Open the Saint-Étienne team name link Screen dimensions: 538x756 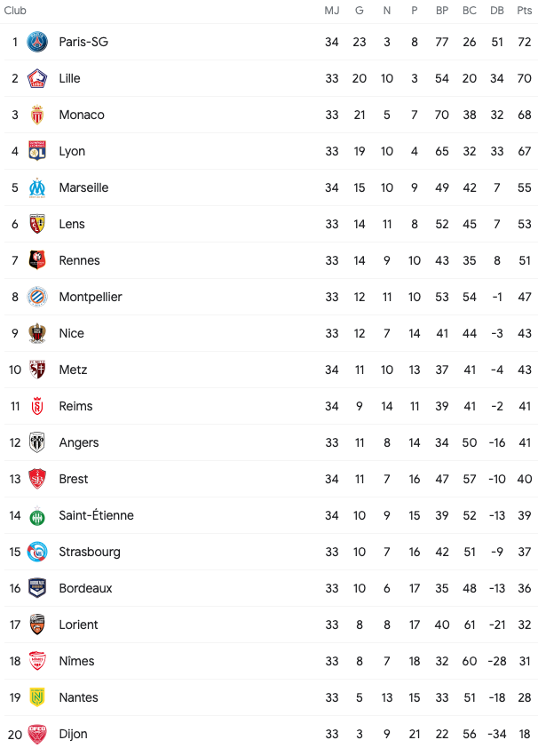(x=97, y=515)
